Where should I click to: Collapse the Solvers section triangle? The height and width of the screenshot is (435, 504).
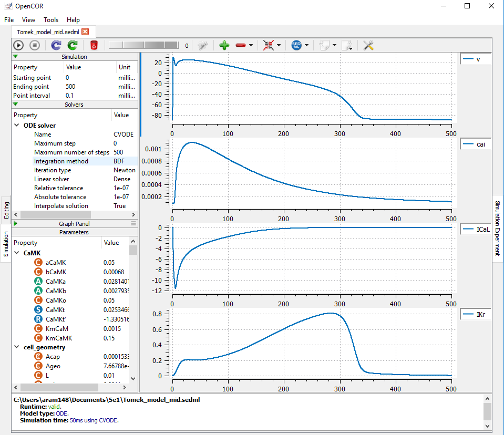16,105
